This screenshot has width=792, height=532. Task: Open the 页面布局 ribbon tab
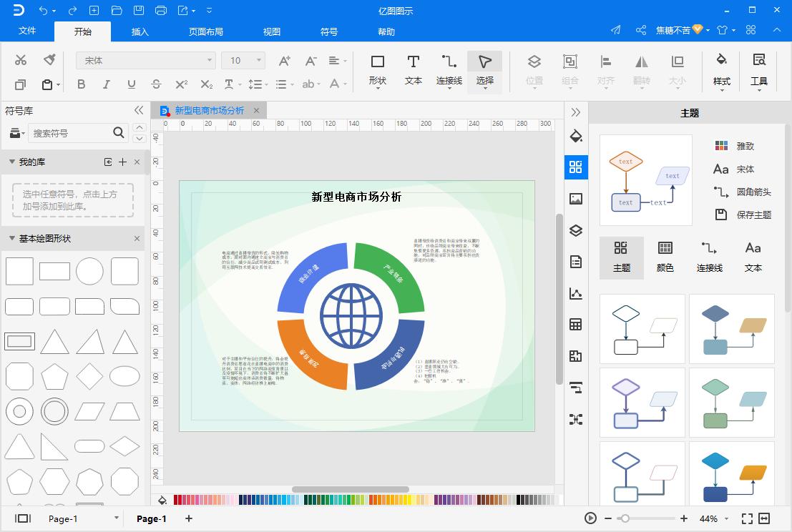coord(206,31)
